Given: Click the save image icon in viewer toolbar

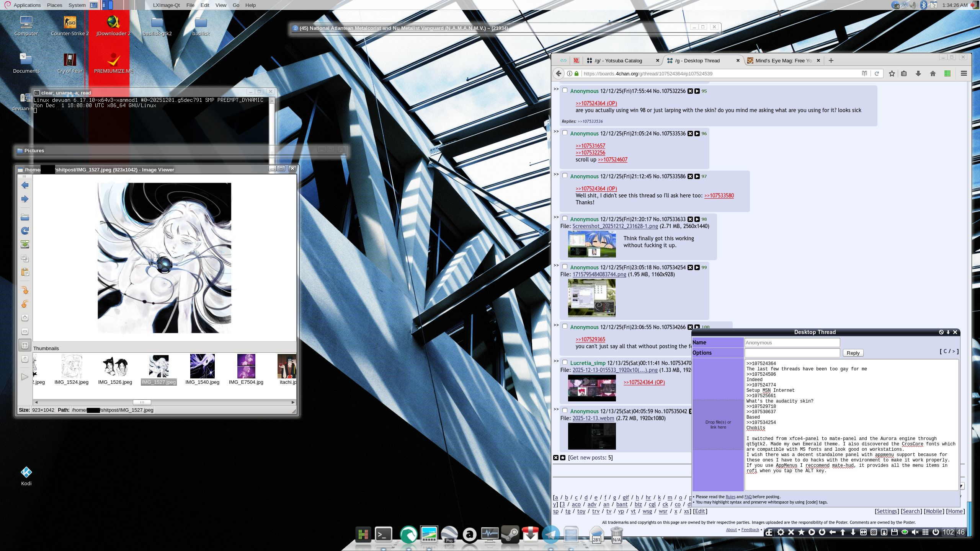Looking at the screenshot, I should [25, 245].
